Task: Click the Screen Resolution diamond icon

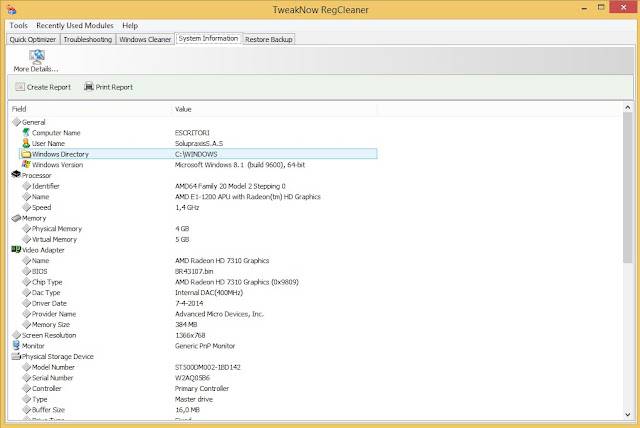Action: tap(16, 335)
